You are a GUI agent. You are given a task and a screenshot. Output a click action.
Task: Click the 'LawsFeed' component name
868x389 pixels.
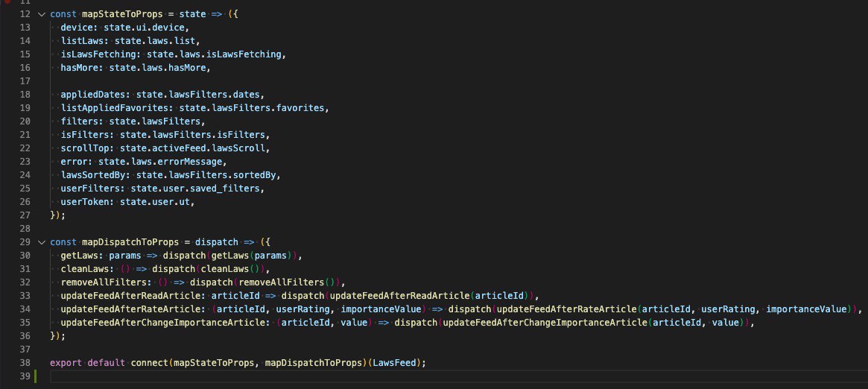pos(395,363)
